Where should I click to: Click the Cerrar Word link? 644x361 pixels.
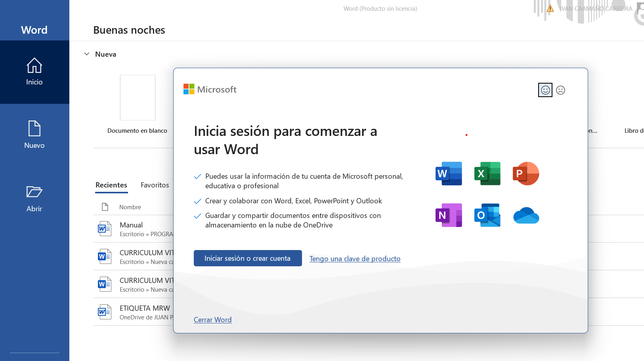tap(213, 320)
